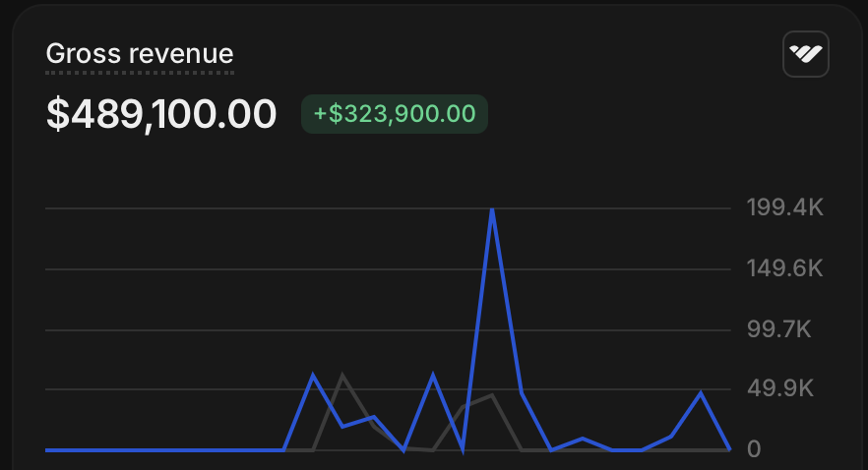Click the 49.9K axis label
The height and width of the screenshot is (470, 868).
[x=780, y=388]
